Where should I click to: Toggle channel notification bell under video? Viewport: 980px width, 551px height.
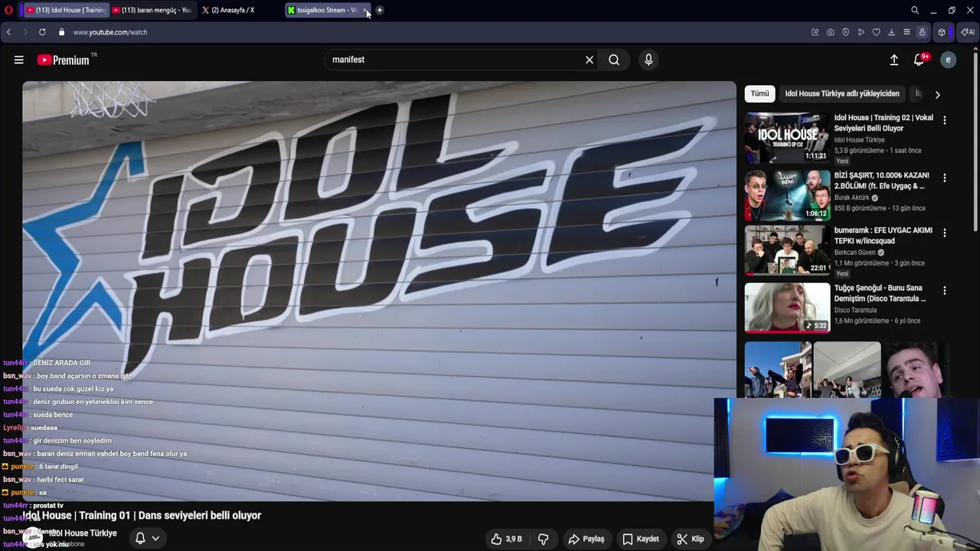coord(140,538)
